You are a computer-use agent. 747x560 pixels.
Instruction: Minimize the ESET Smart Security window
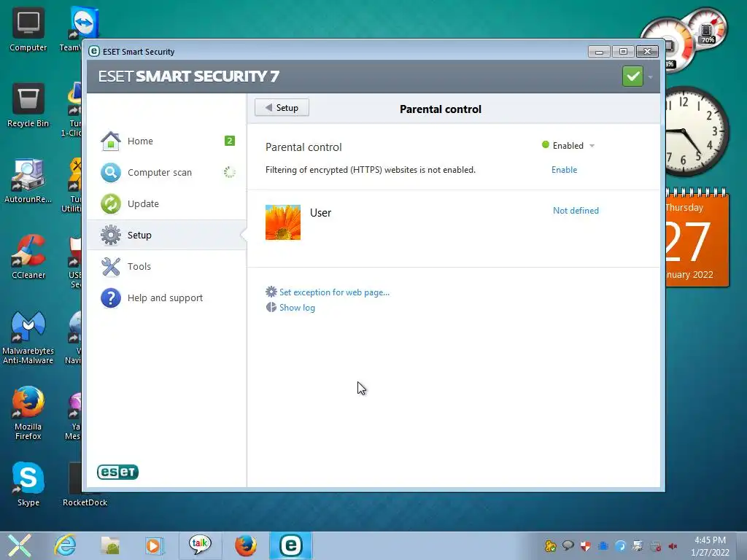[599, 52]
